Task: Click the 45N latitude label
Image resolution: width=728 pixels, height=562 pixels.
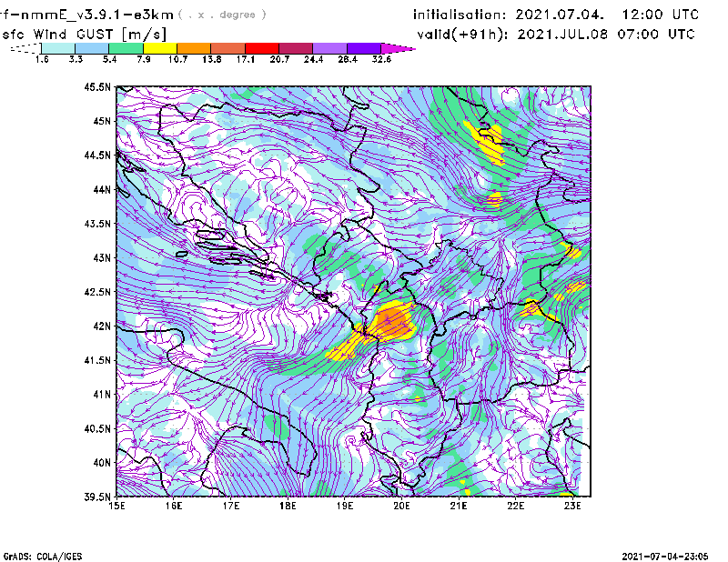Action: point(102,121)
